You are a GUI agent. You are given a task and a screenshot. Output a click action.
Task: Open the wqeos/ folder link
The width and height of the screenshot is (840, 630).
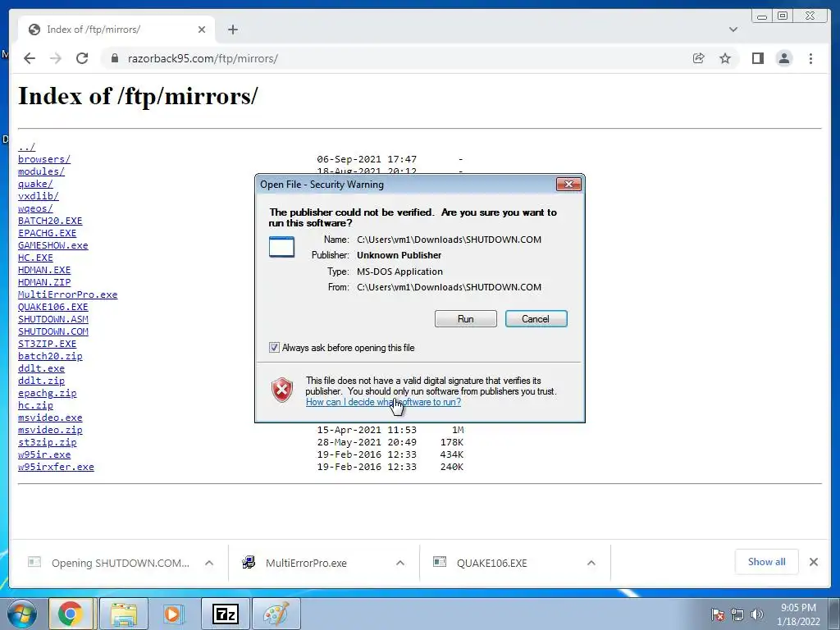(35, 208)
